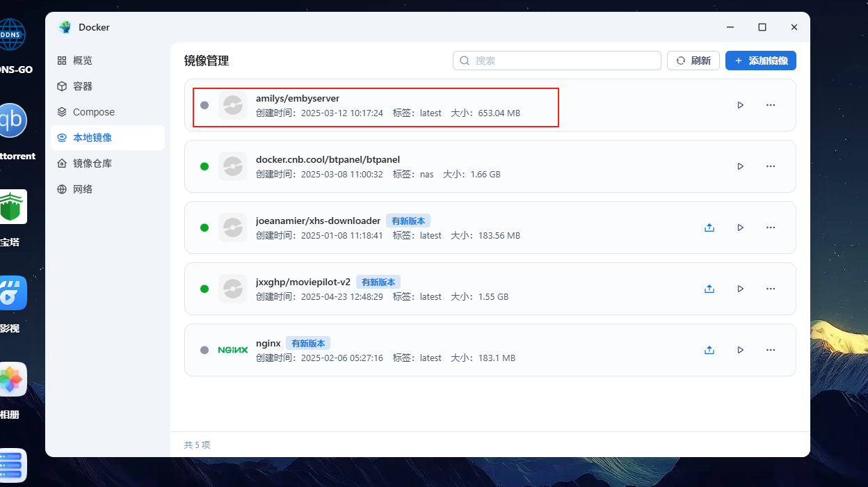The height and width of the screenshot is (487, 868).
Task: Open the Compose section
Action: tap(108, 112)
